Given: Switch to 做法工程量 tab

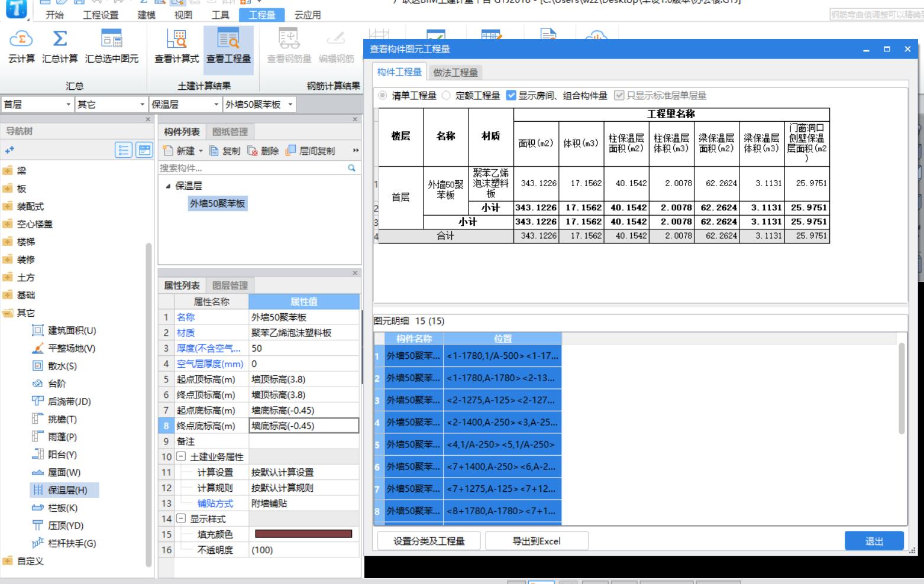Looking at the screenshot, I should pyautogui.click(x=455, y=72).
